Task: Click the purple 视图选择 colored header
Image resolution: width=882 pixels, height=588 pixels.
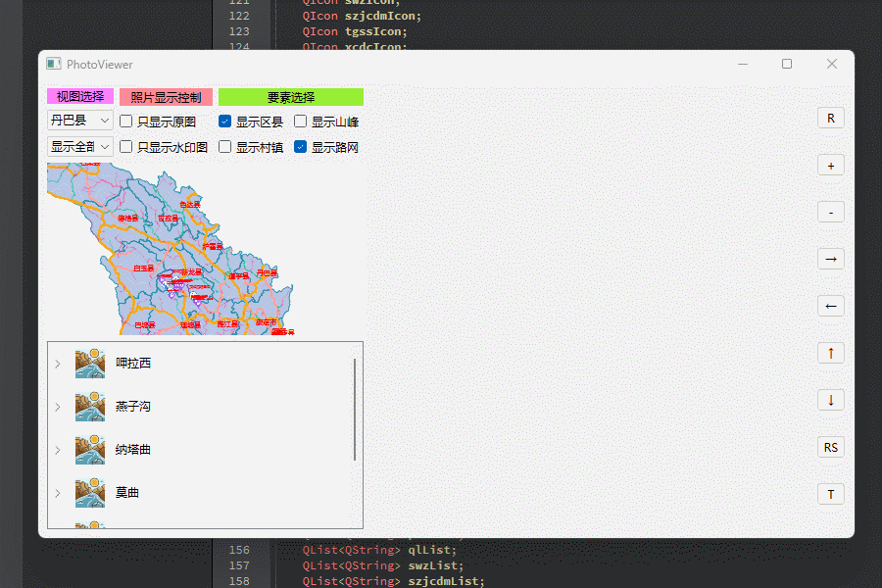Action: (79, 97)
